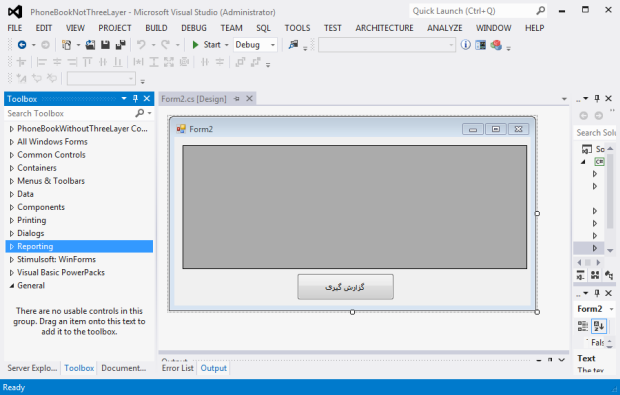
Task: Click the Redo arrow icon
Action: coord(165,45)
